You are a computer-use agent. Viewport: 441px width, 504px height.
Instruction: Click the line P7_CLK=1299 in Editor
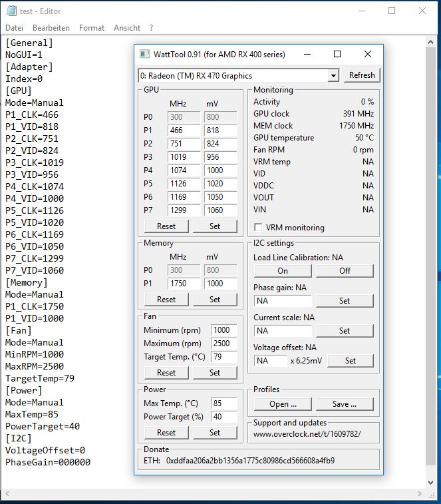pyautogui.click(x=35, y=259)
